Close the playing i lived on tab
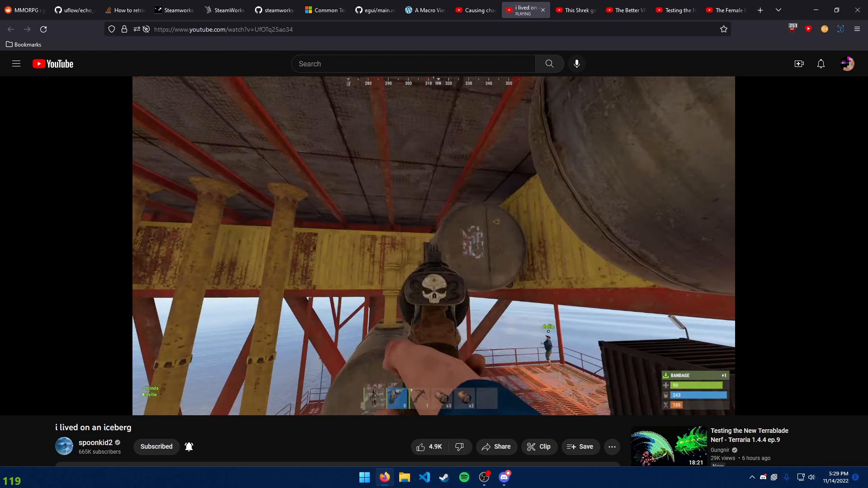Image resolution: width=868 pixels, height=488 pixels. [543, 10]
